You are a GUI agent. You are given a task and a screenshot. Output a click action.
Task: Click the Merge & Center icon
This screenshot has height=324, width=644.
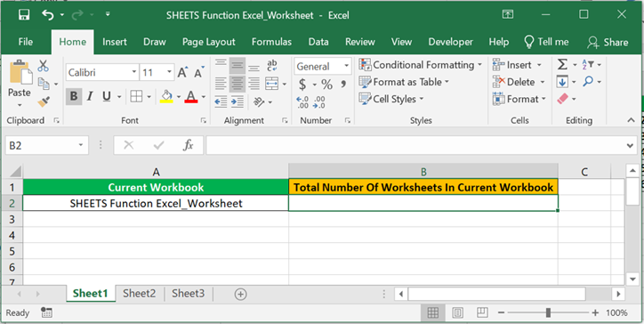coord(272,84)
